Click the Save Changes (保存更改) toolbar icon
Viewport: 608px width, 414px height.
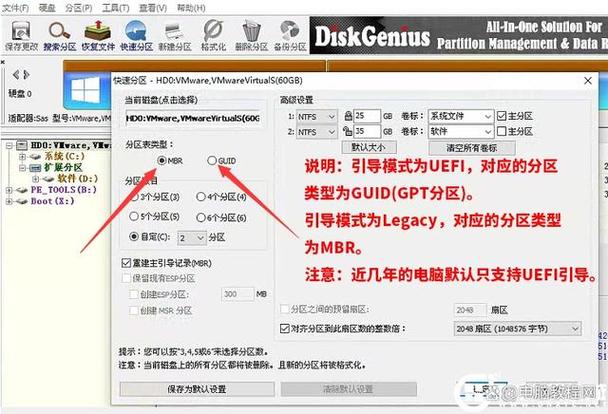point(21,35)
